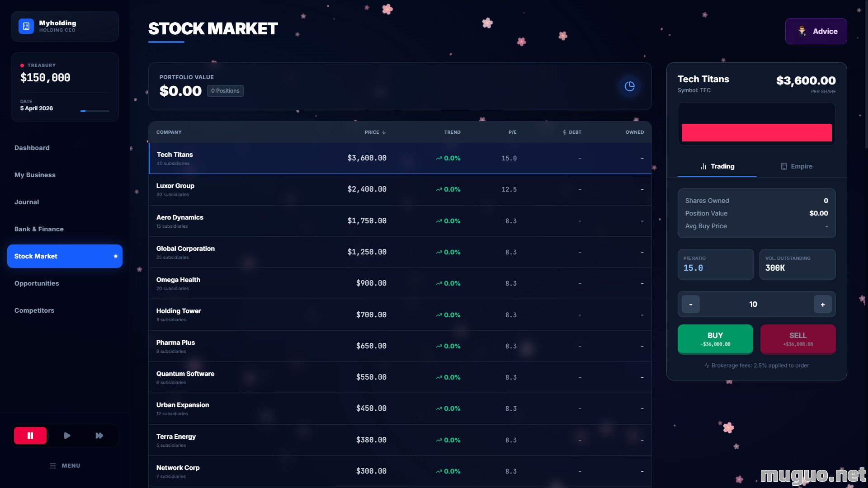Select the Urban Expansion row
Screen dimensions: 868x488
[x=400, y=408]
